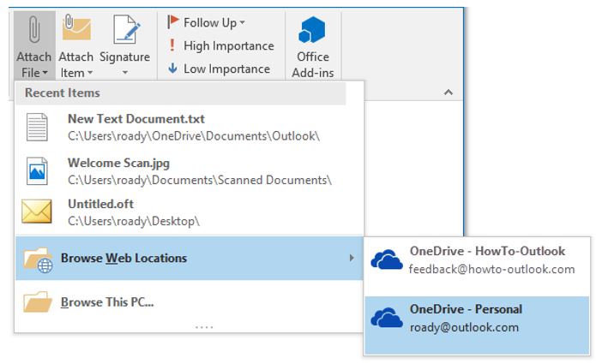
Task: Open Office Add-ins hexagon icon
Action: click(311, 30)
